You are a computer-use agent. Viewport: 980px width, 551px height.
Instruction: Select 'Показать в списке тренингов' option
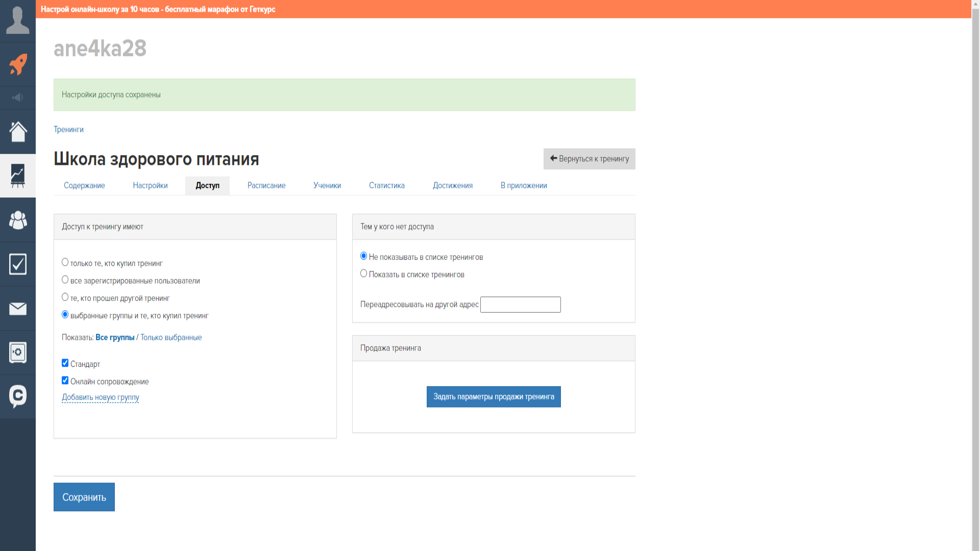pyautogui.click(x=363, y=273)
